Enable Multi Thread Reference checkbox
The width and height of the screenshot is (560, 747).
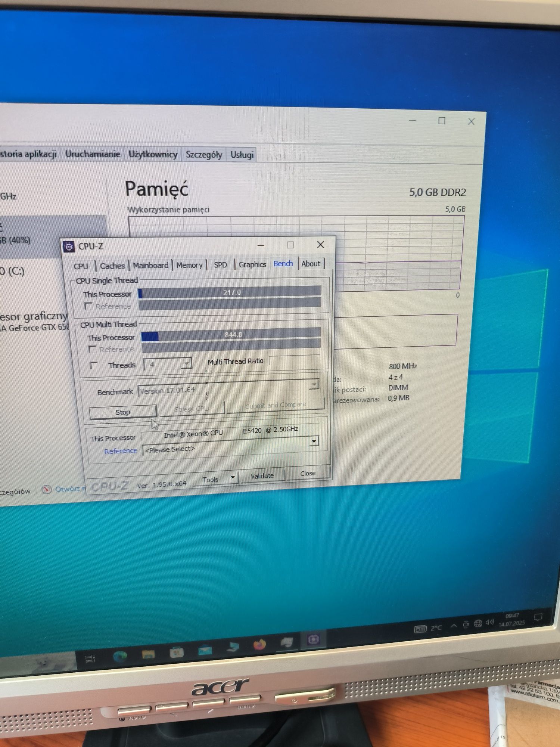[92, 349]
